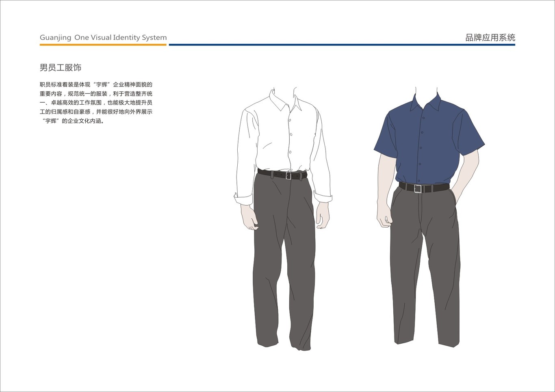Click the 'Guanjing One Visual Identity System' header text
This screenshot has width=555, height=392.
(x=103, y=38)
